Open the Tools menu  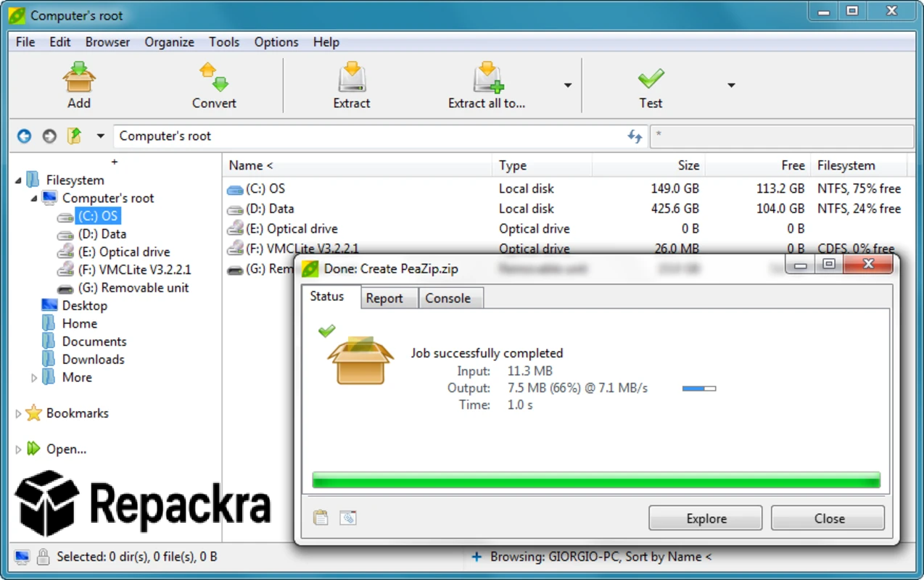224,42
